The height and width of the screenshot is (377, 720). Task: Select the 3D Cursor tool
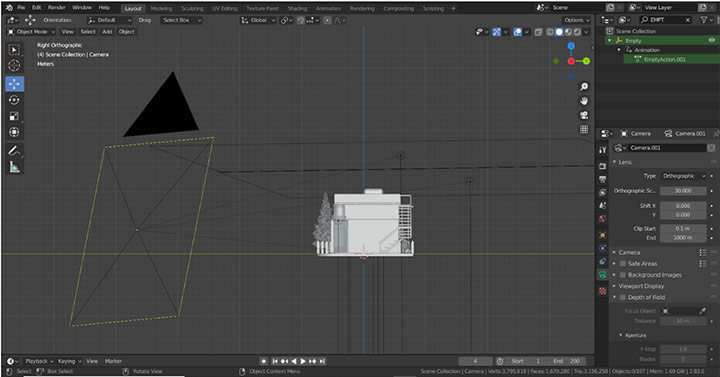point(14,65)
